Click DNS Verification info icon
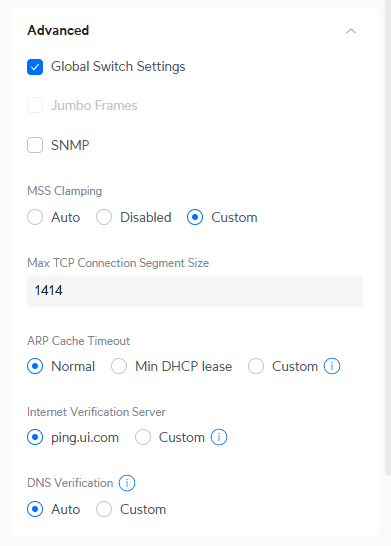The height and width of the screenshot is (546, 391). [127, 483]
